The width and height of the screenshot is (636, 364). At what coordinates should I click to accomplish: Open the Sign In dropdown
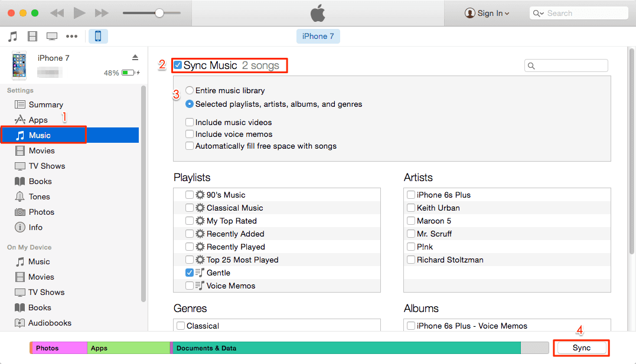[487, 12]
